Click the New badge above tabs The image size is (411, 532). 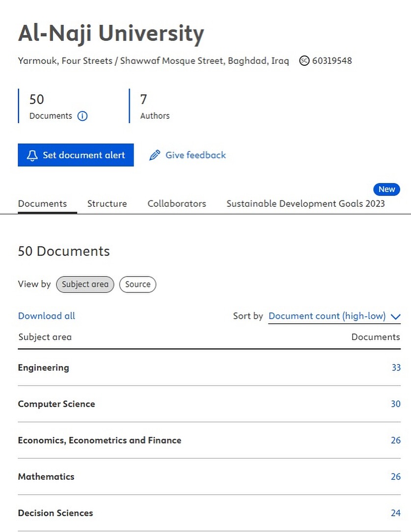click(x=386, y=189)
